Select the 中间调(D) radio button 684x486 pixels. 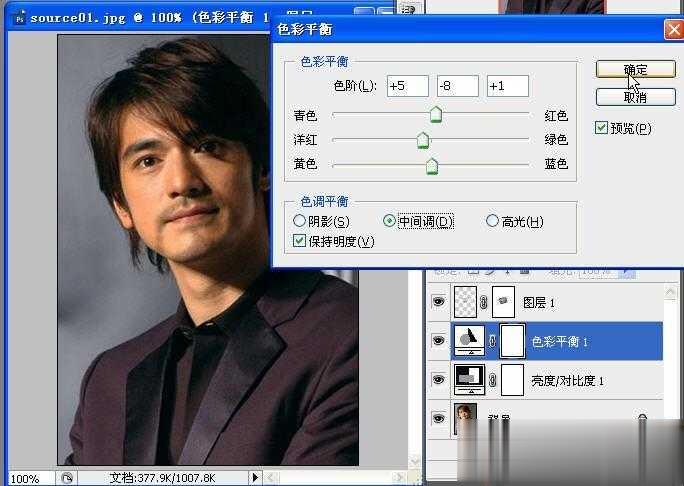[389, 221]
